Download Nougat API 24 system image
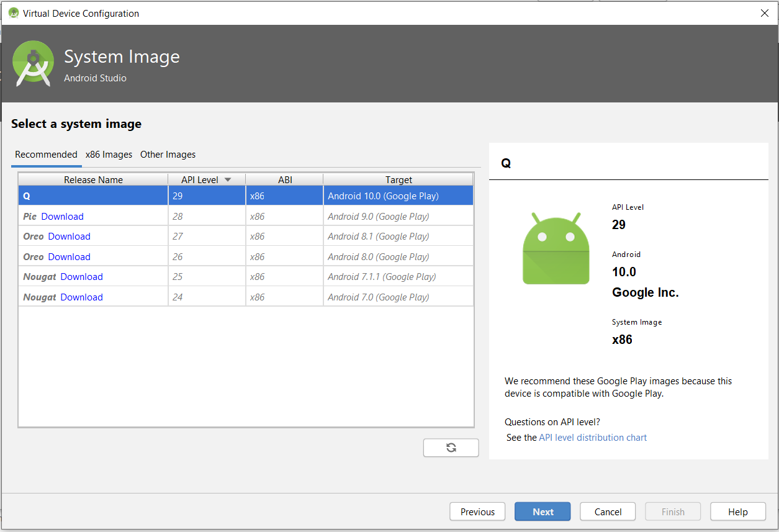This screenshot has width=779, height=532. tap(81, 297)
